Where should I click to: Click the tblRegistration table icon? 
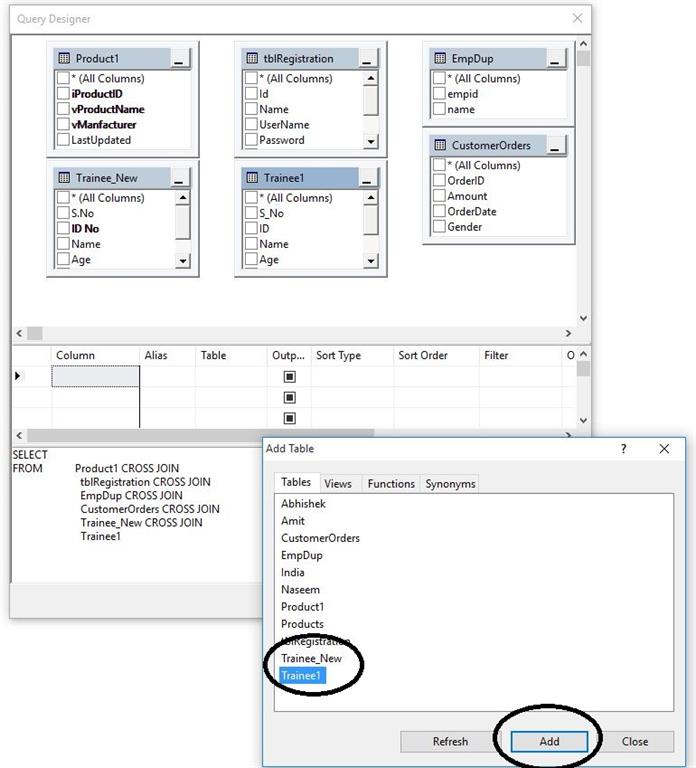coord(252,58)
